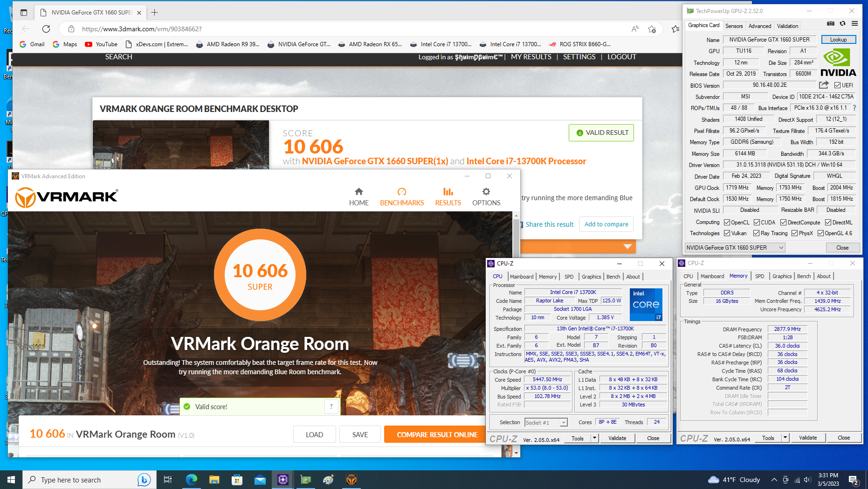
Task: Open Tools dropdown arrow in CPU-Z processor window
Action: [594, 438]
